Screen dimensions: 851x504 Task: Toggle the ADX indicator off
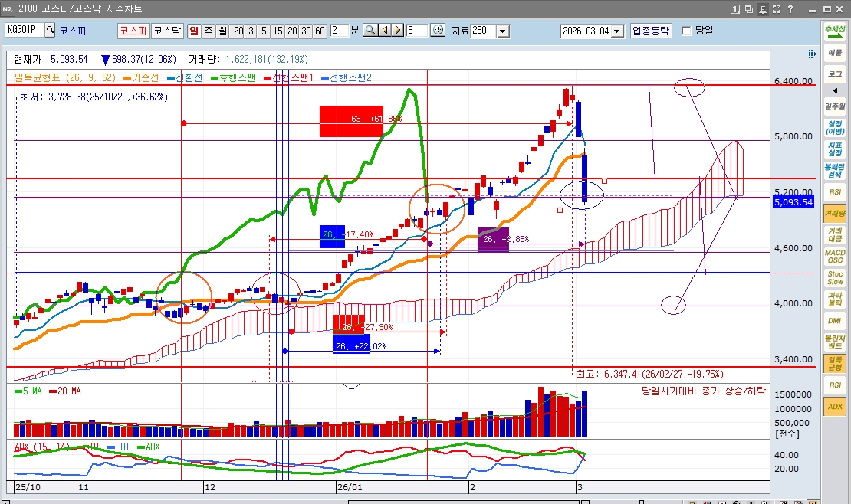[x=835, y=407]
